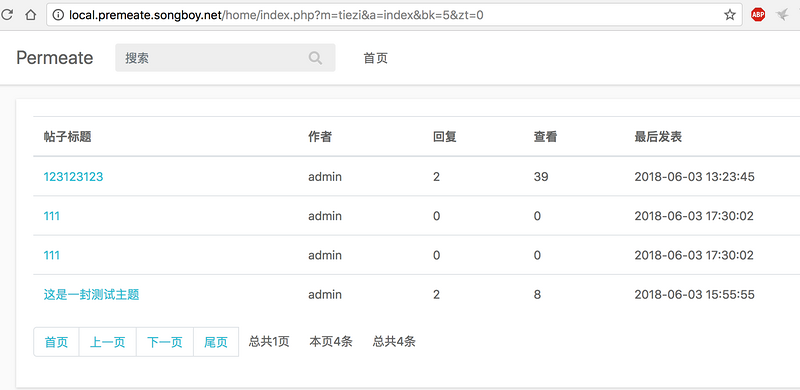Open the post titled 123123123
Image resolution: width=800 pixels, height=390 pixels.
coord(73,177)
